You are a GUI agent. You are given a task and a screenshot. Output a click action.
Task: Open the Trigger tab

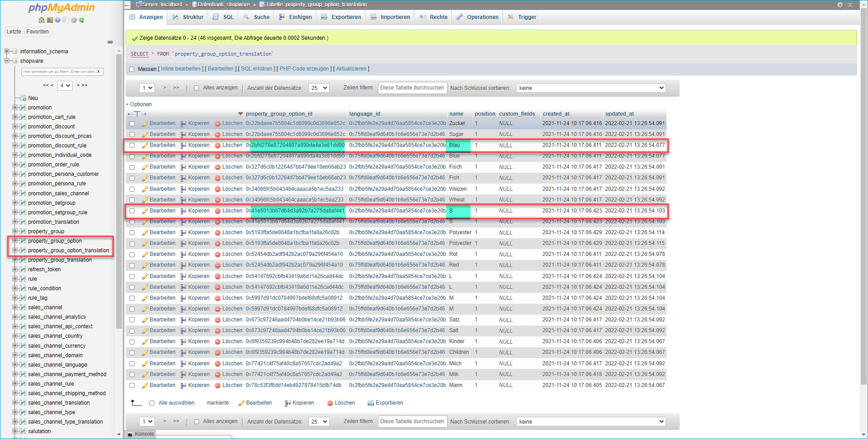(522, 17)
